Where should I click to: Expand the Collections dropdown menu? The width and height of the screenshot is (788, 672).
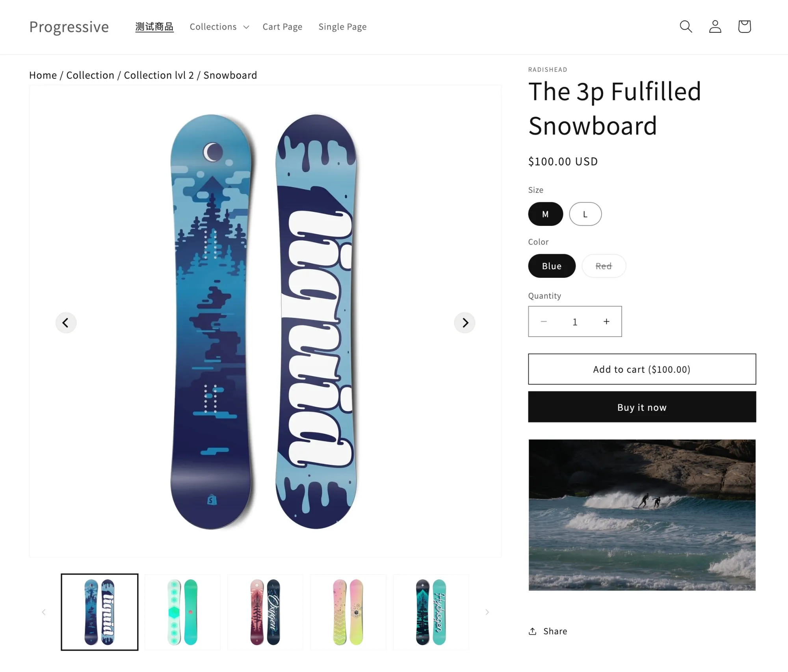point(219,27)
